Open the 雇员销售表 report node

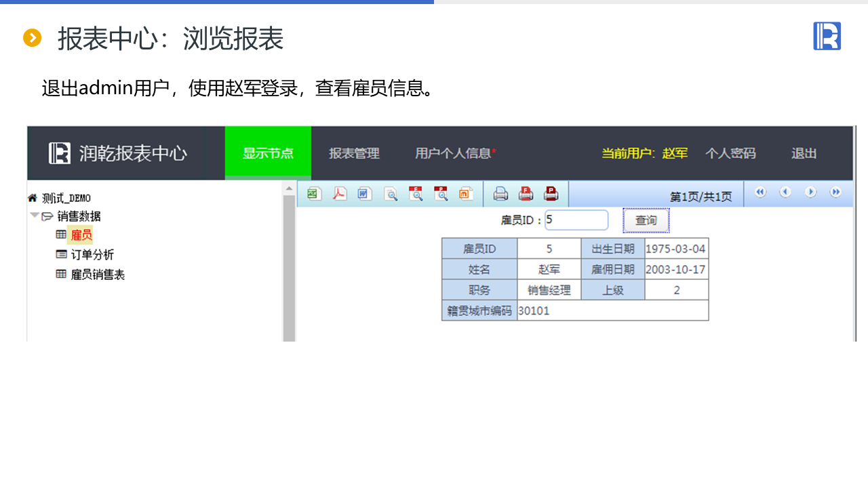click(x=98, y=274)
